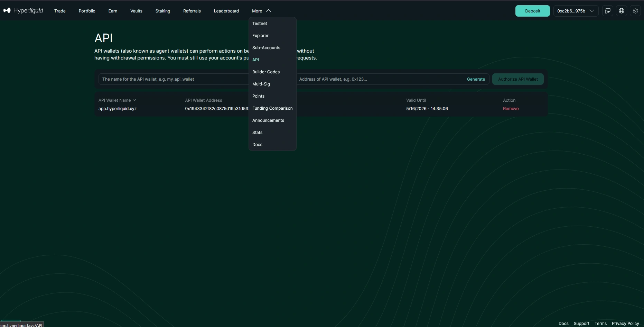The image size is (644, 327).
Task: Open the Support footer link
Action: click(x=581, y=324)
